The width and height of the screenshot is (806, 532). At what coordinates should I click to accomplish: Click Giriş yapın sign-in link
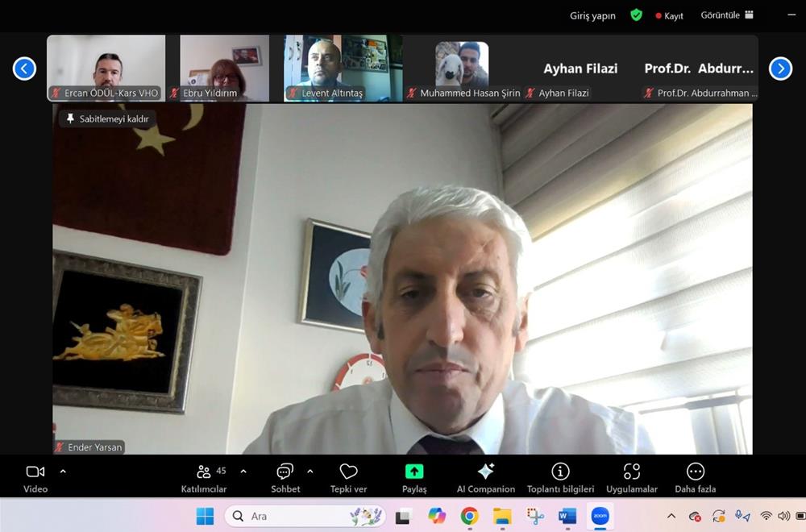(x=592, y=15)
